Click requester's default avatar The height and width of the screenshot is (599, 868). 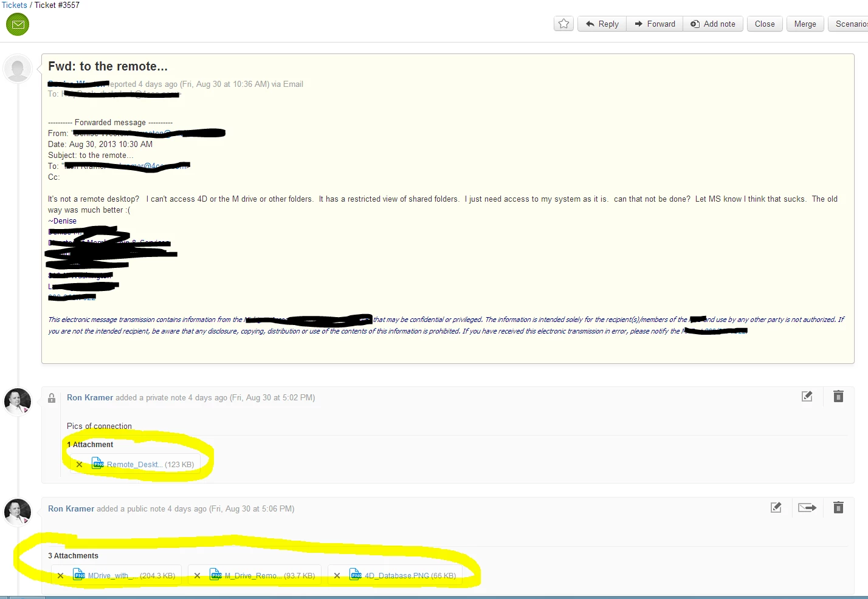pos(18,68)
